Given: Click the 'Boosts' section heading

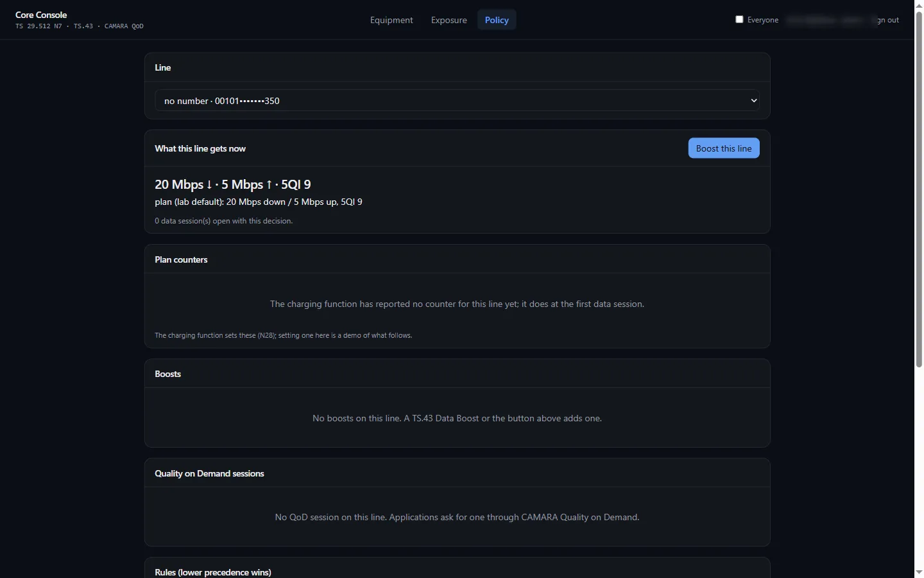Looking at the screenshot, I should (x=167, y=374).
